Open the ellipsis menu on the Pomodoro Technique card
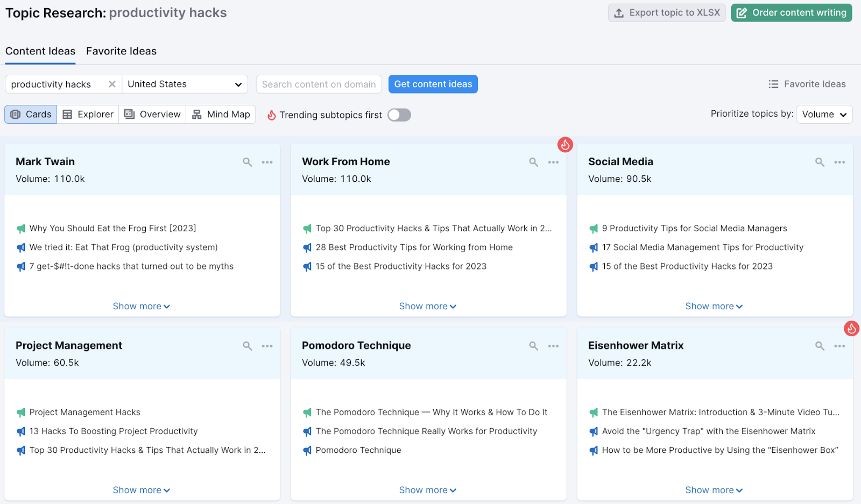The image size is (861, 504). click(553, 346)
